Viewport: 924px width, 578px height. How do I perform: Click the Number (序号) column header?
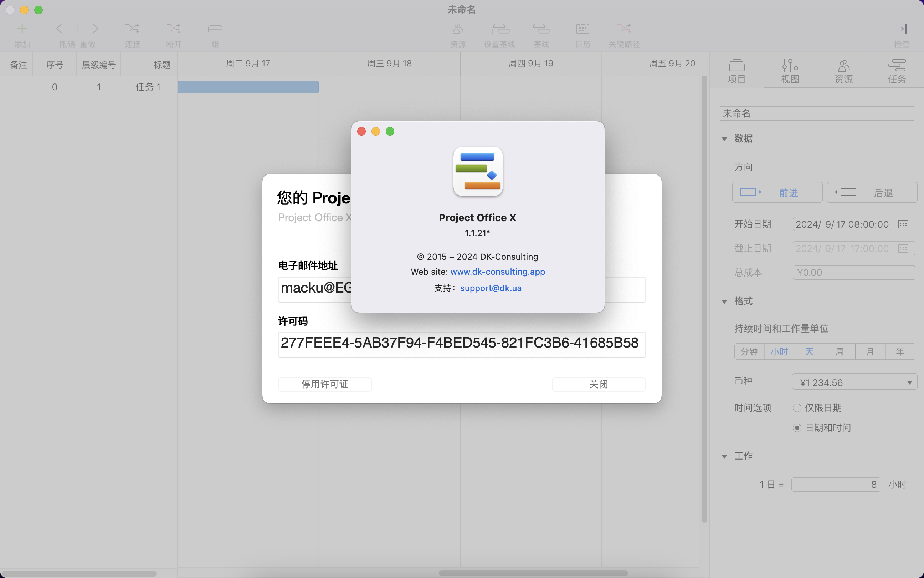coord(55,64)
